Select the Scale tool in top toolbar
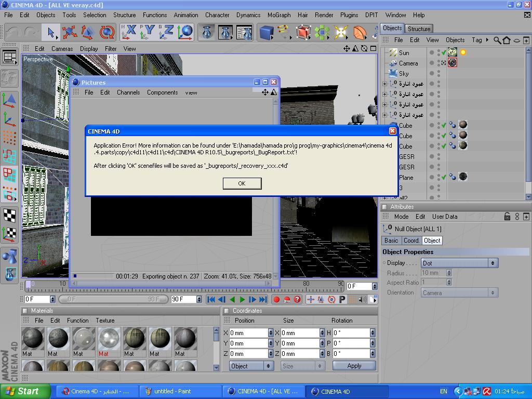The image size is (532, 399). (x=88, y=33)
